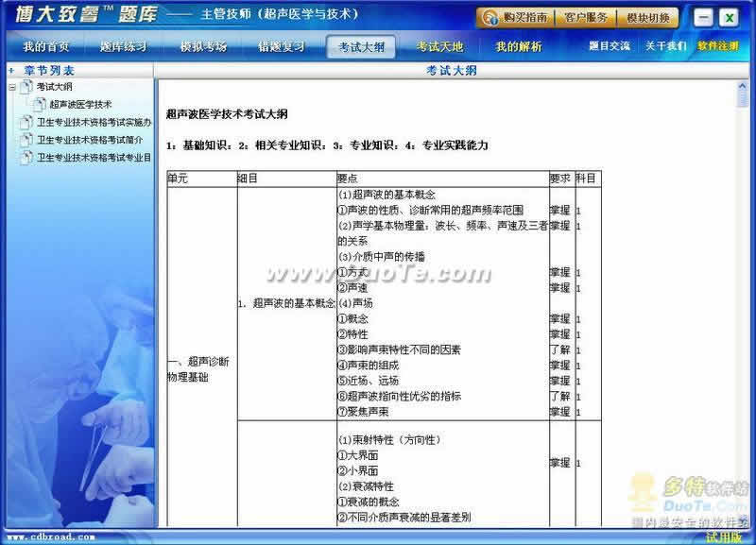Switch to the 我的首页 tab
The width and height of the screenshot is (756, 545).
(46, 46)
